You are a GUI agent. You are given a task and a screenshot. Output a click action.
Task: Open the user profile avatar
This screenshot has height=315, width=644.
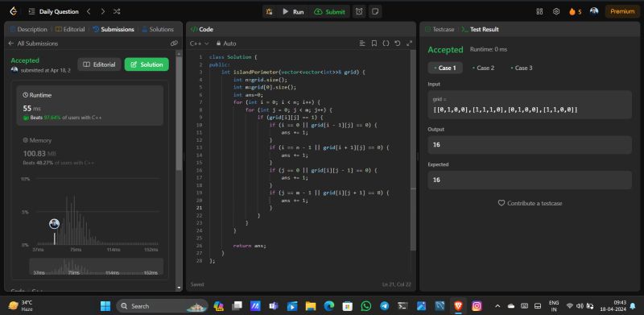pos(594,11)
